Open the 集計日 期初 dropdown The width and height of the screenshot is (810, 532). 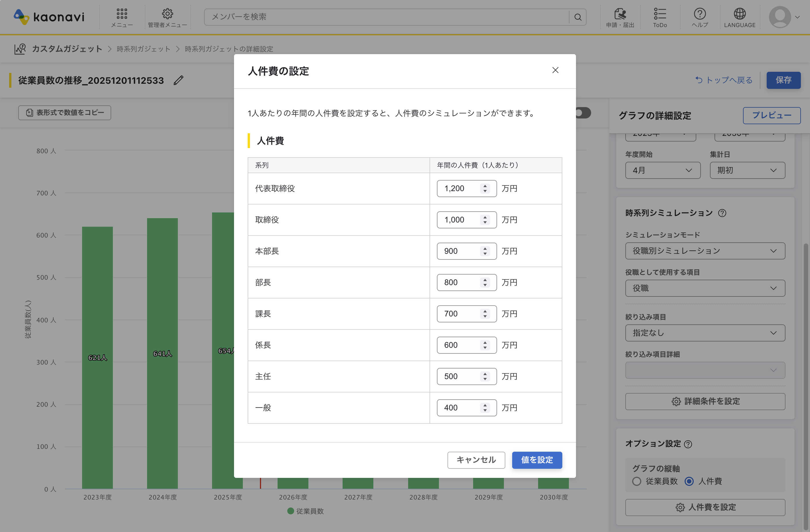point(747,170)
